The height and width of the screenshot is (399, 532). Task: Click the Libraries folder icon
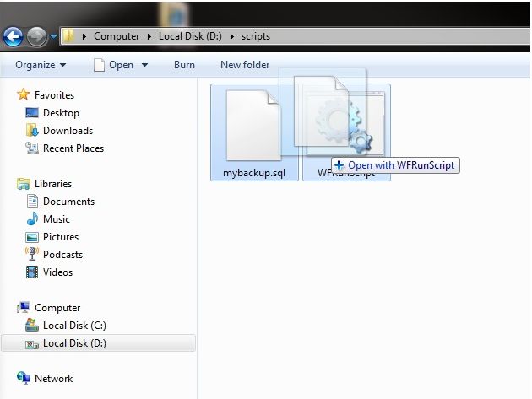pyautogui.click(x=24, y=184)
